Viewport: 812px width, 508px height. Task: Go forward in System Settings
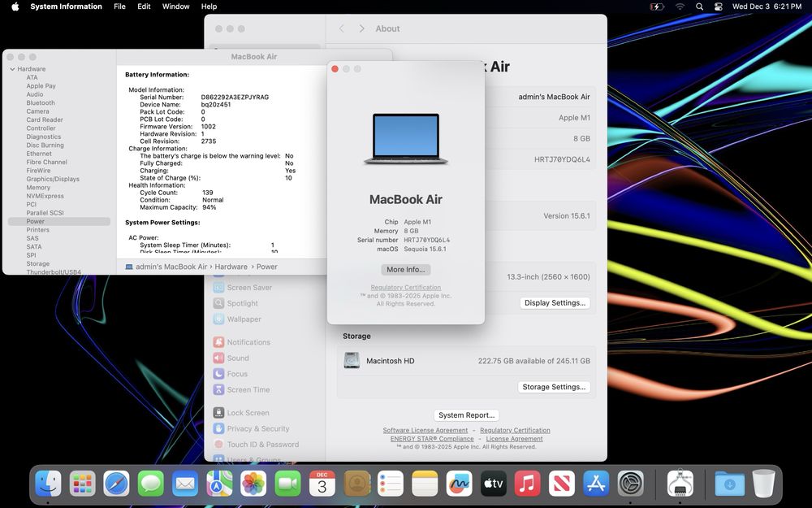pos(361,28)
